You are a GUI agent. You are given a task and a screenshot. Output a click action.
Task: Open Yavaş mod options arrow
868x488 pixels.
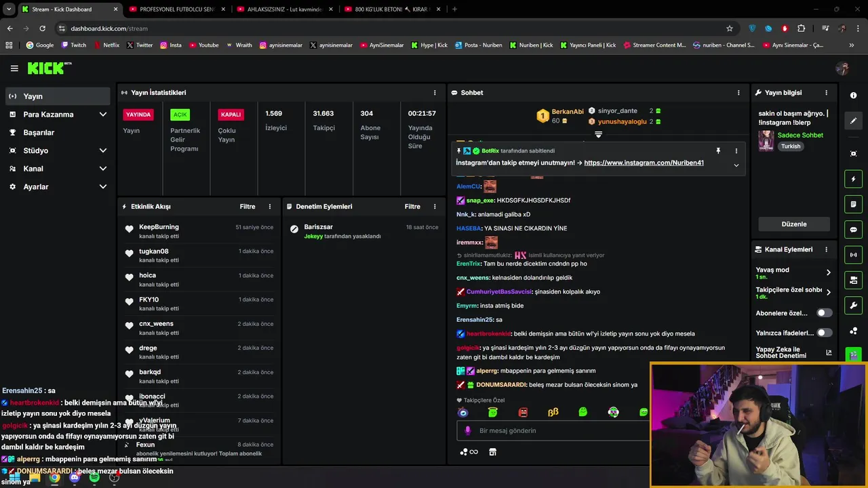828,272
